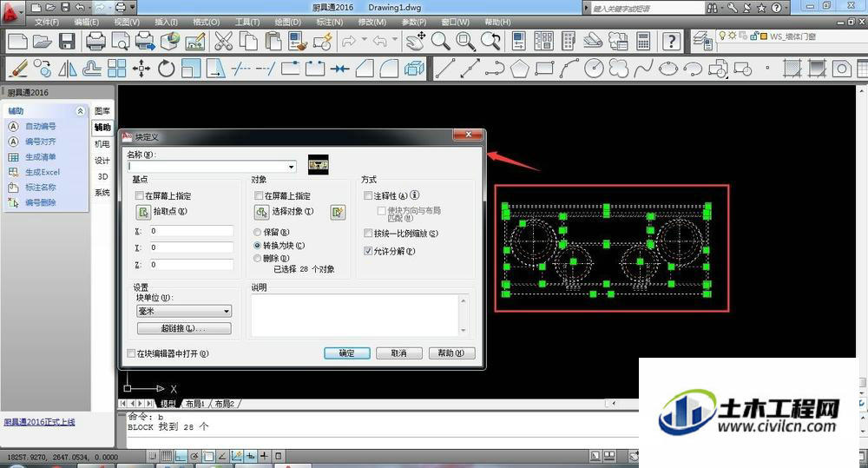
Task: Click the select objects 选择对象 icon
Action: (261, 212)
